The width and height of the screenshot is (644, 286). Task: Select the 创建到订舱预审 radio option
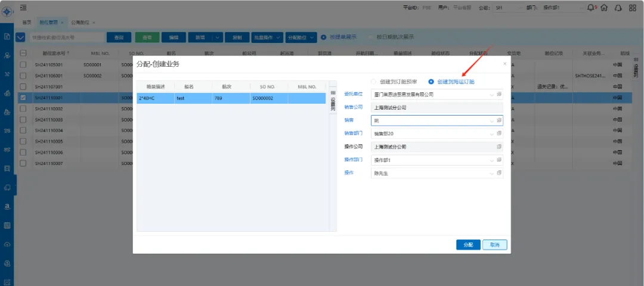coord(374,82)
